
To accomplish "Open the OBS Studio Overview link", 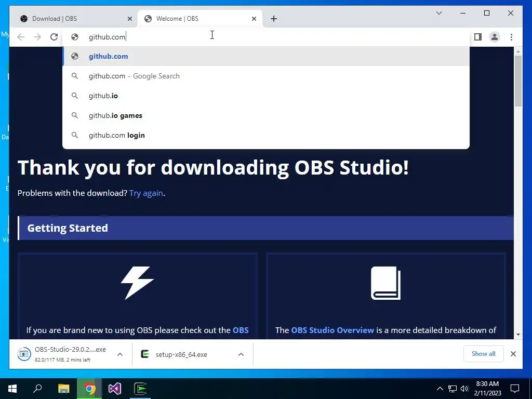I will click(332, 330).
